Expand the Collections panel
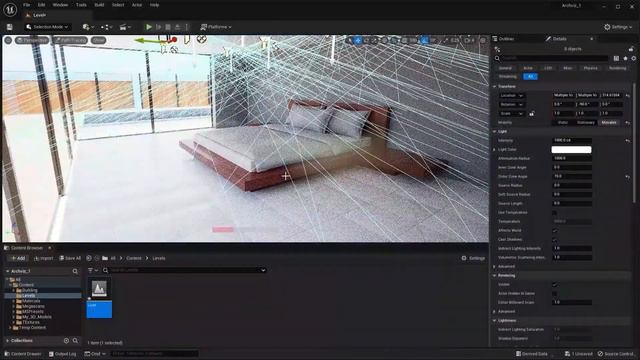Image resolution: width=640 pixels, height=360 pixels. click(x=8, y=340)
